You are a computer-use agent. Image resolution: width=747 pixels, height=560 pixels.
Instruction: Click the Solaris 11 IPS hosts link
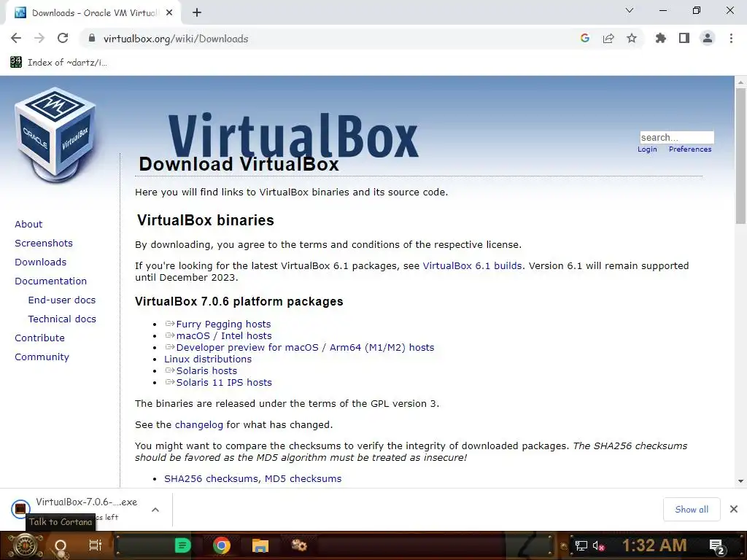pyautogui.click(x=224, y=382)
